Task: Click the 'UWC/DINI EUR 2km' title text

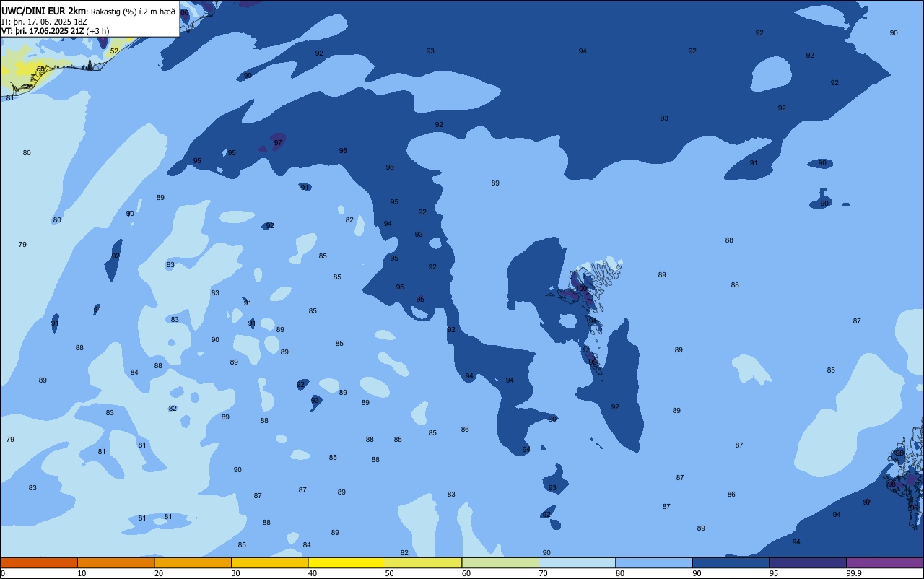Action: tap(44, 10)
